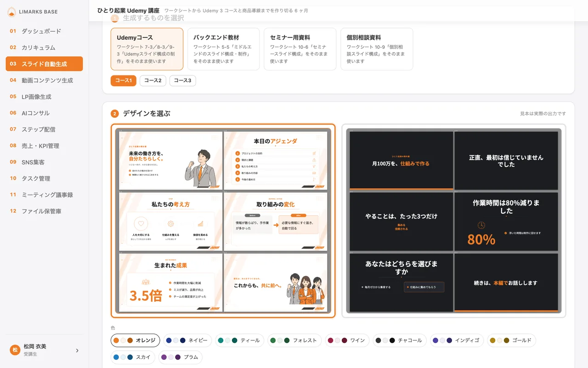Expand the 松岡 衣美 account chevron

click(77, 351)
